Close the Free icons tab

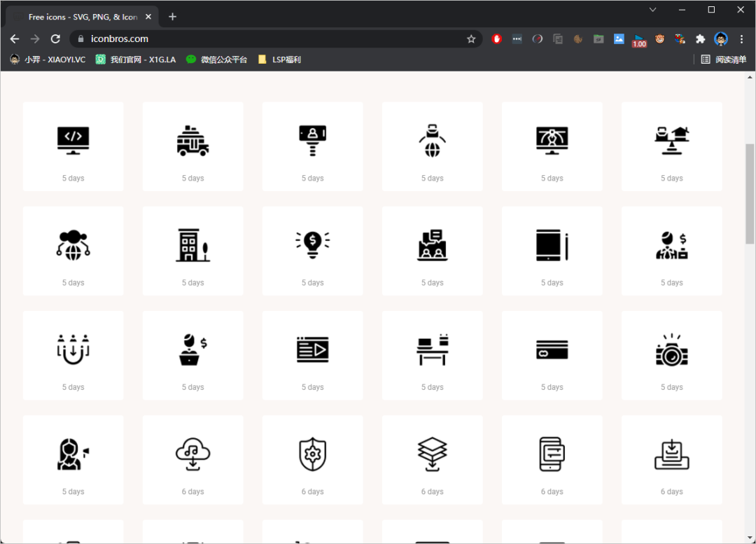(x=148, y=17)
